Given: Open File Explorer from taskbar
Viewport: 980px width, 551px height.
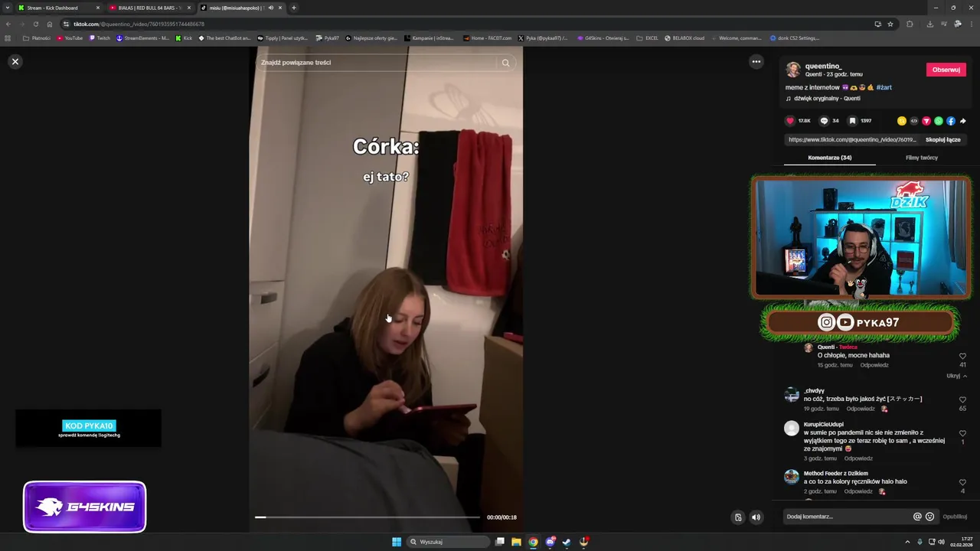Looking at the screenshot, I should 516,542.
